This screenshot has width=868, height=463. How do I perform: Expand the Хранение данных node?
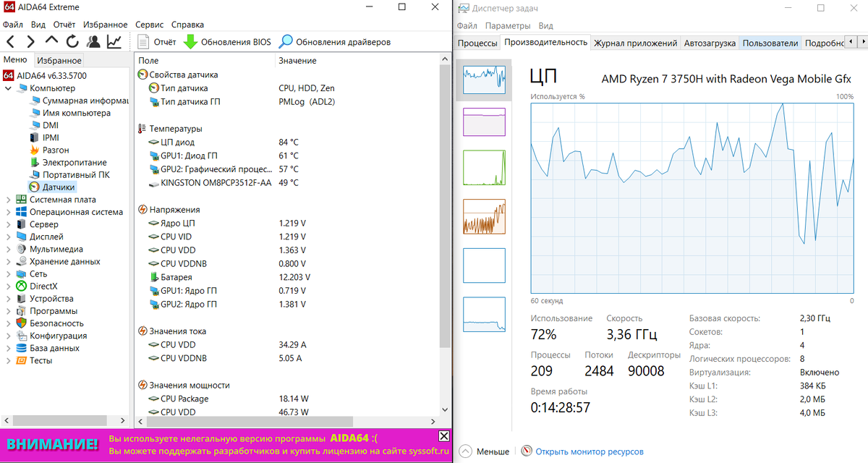[8, 261]
